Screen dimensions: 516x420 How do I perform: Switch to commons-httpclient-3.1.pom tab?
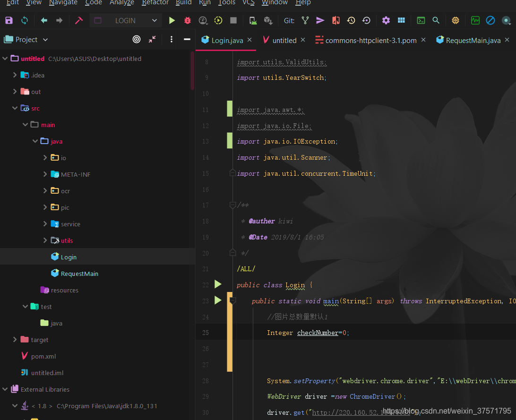point(371,40)
